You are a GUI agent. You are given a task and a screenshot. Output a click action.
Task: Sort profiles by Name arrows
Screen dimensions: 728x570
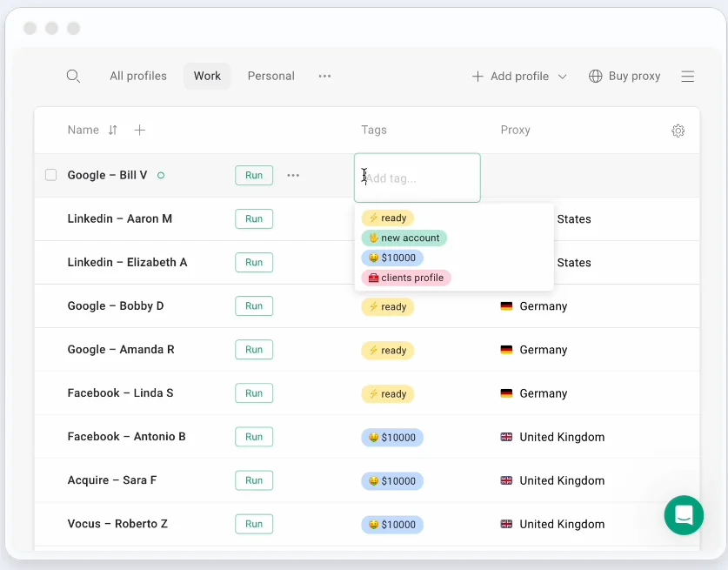[113, 130]
